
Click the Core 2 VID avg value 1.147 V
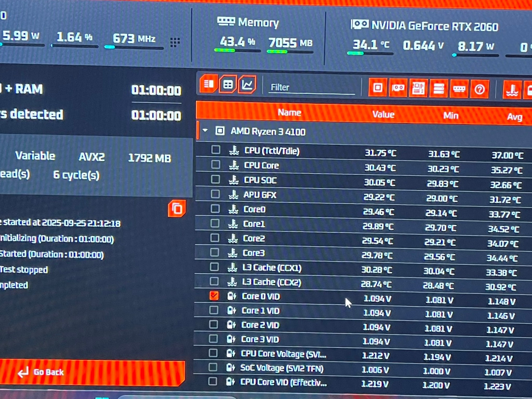[x=500, y=330]
